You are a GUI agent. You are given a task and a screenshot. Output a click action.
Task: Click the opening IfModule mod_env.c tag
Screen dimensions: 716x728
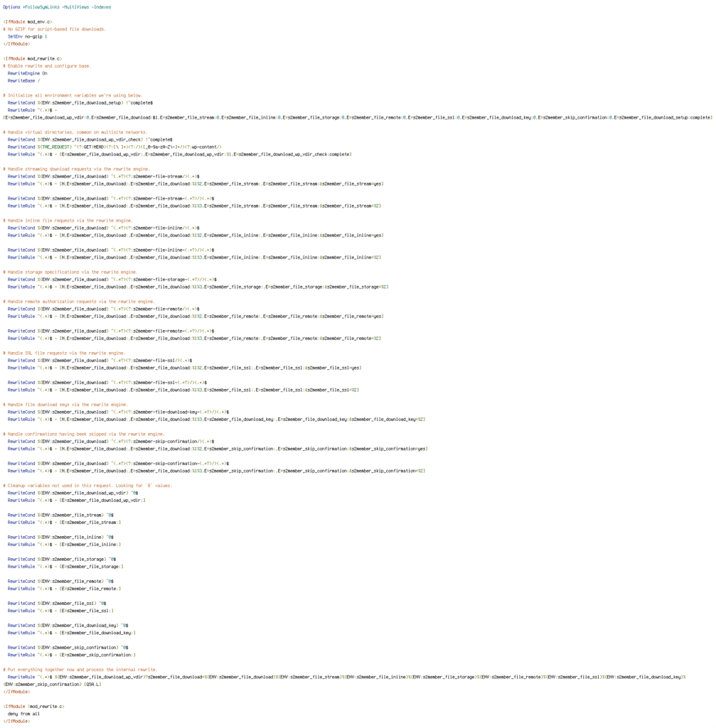point(28,22)
